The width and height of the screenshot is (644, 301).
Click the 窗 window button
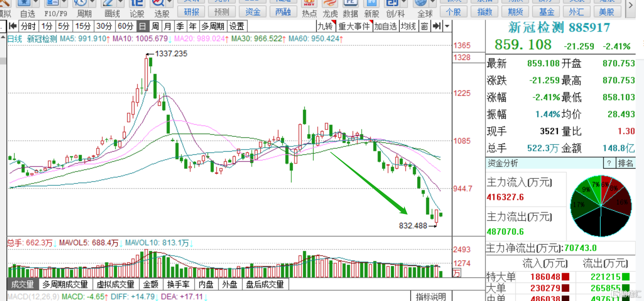point(425,26)
